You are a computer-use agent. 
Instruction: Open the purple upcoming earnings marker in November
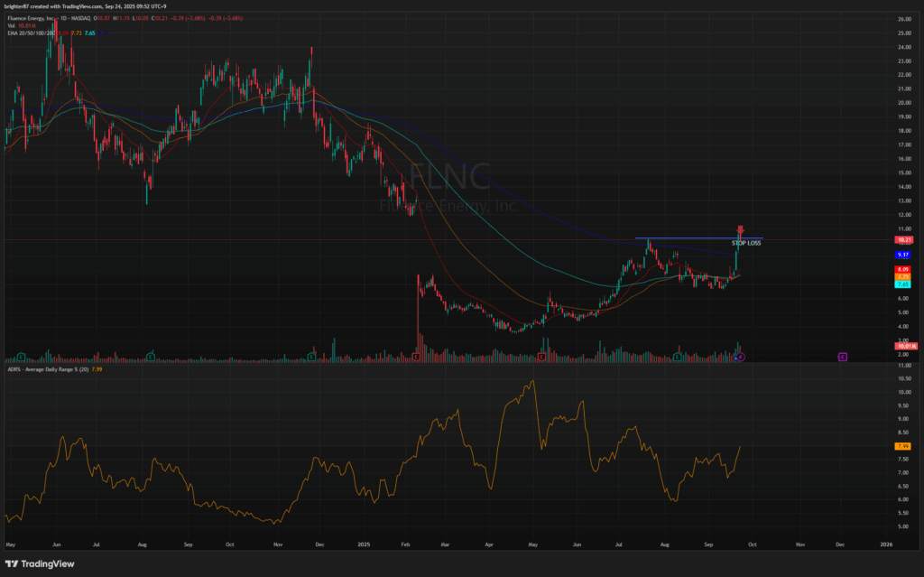843,357
